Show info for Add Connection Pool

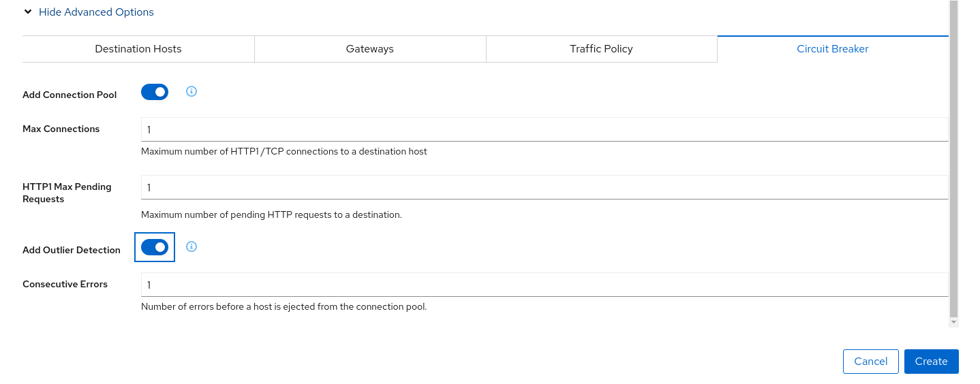tap(192, 91)
